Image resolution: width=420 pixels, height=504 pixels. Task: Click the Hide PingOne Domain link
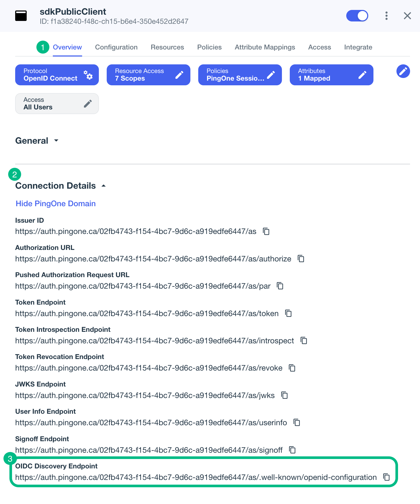[x=55, y=203]
